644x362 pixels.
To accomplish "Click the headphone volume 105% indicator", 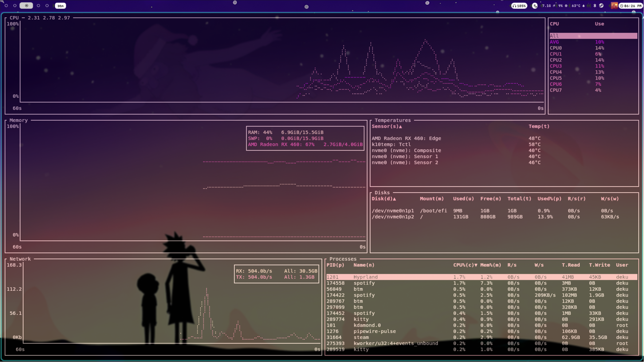I will point(519,6).
